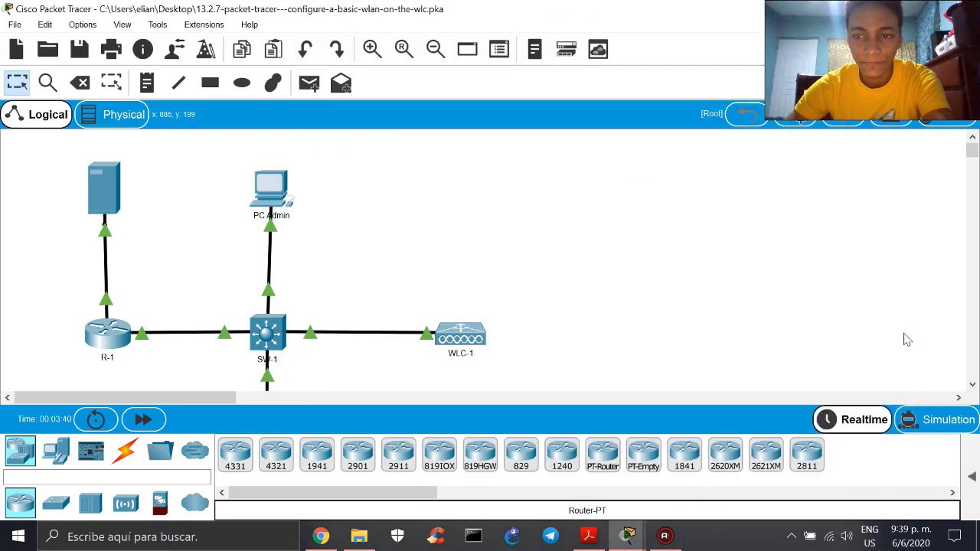Click the Paste icon
Image resolution: width=980 pixels, height=551 pixels.
point(273,50)
